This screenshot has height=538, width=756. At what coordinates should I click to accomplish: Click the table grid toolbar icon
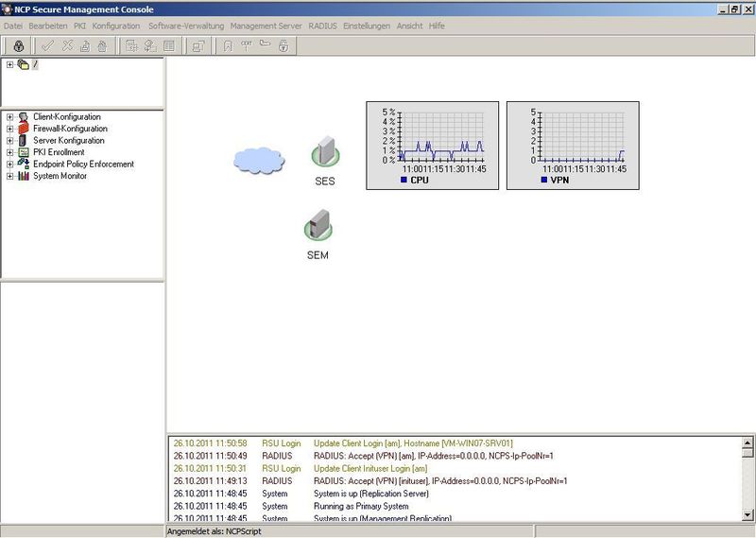131,45
